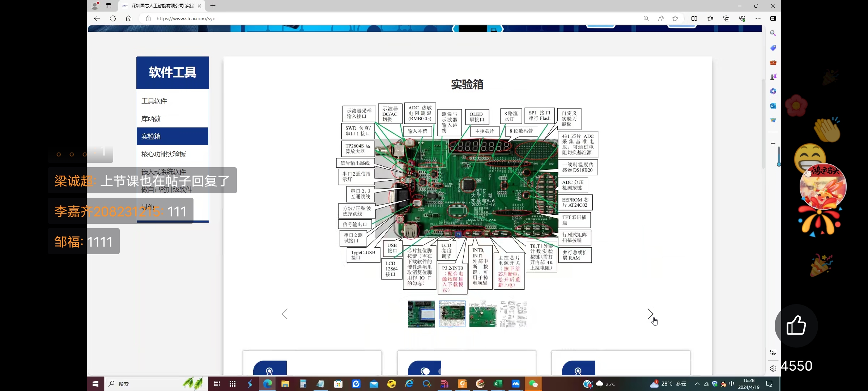Open Microsoft Edge from taskbar
This screenshot has height=391, width=868.
[x=268, y=384]
